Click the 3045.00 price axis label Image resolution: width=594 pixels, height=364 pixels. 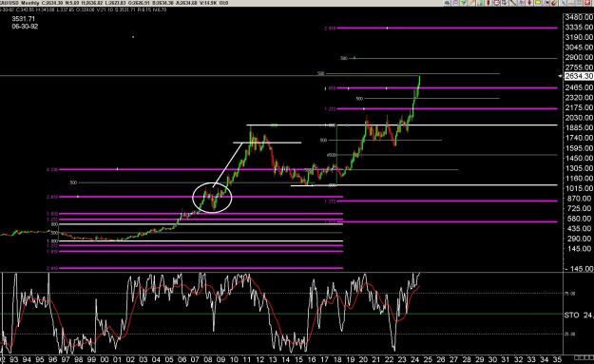point(579,48)
